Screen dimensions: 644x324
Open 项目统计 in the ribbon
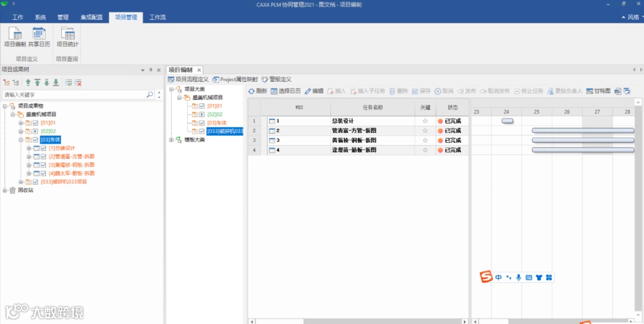pos(67,37)
